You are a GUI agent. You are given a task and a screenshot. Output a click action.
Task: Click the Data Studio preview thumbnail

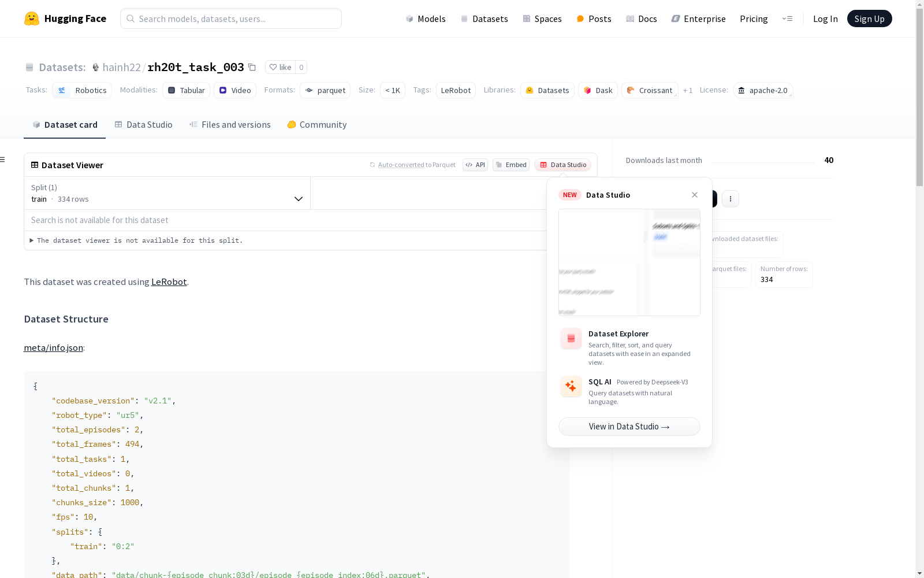629,262
